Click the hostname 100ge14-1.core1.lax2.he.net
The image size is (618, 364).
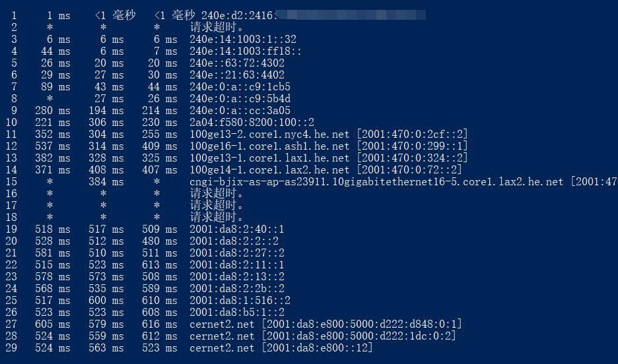(269, 170)
